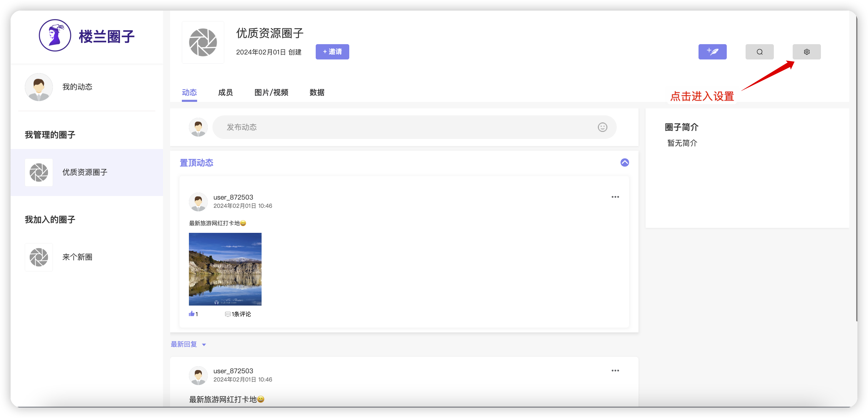Click user_872503 name on latest post
This screenshot has height=418, width=868.
pos(233,371)
